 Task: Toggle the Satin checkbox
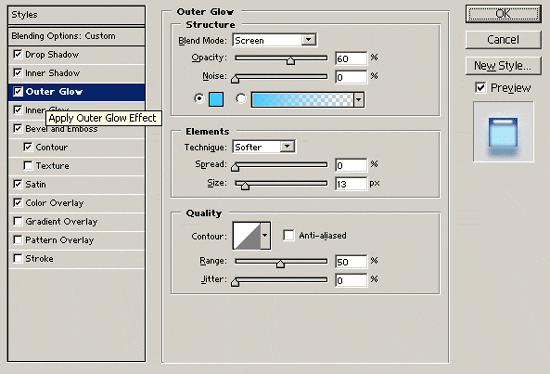coord(18,184)
